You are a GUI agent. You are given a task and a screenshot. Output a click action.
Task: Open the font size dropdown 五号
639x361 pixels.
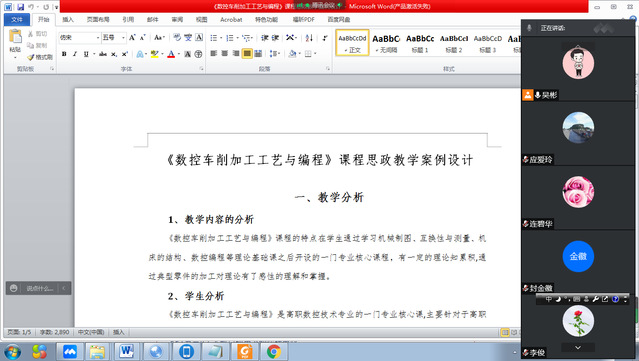(114, 37)
